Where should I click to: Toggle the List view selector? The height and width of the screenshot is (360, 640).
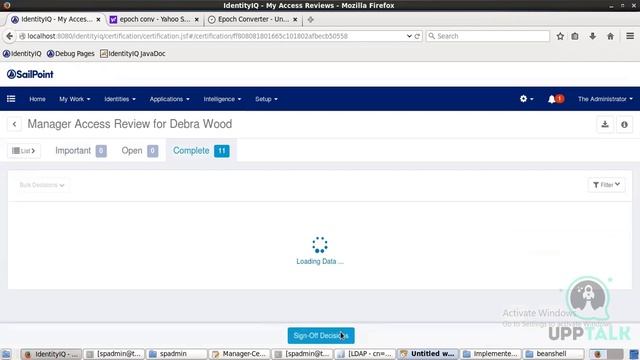24,151
